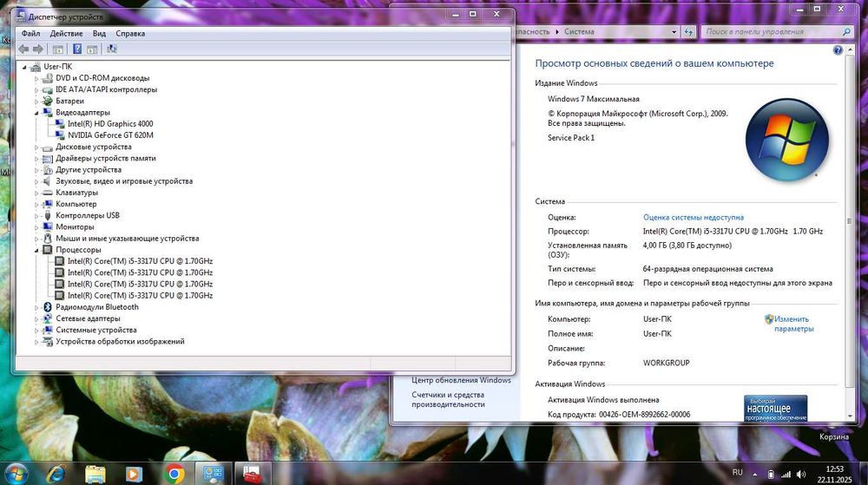Screen dimensions: 868x485
Task: Collapse the User-ПК root node
Action: [24, 67]
